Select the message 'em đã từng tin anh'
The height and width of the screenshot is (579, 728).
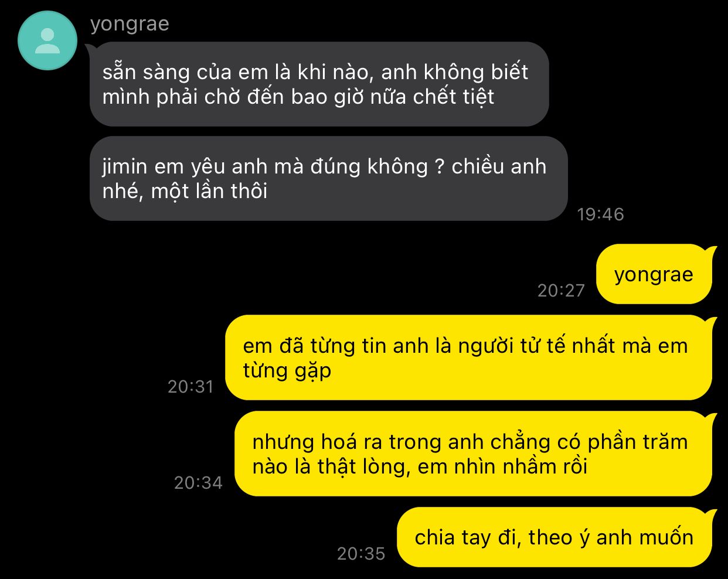468,357
